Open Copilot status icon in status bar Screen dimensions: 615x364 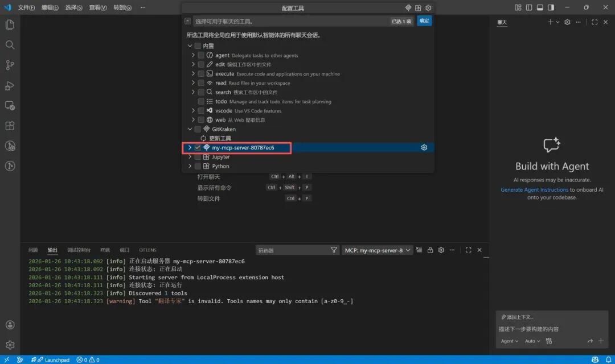(x=595, y=359)
